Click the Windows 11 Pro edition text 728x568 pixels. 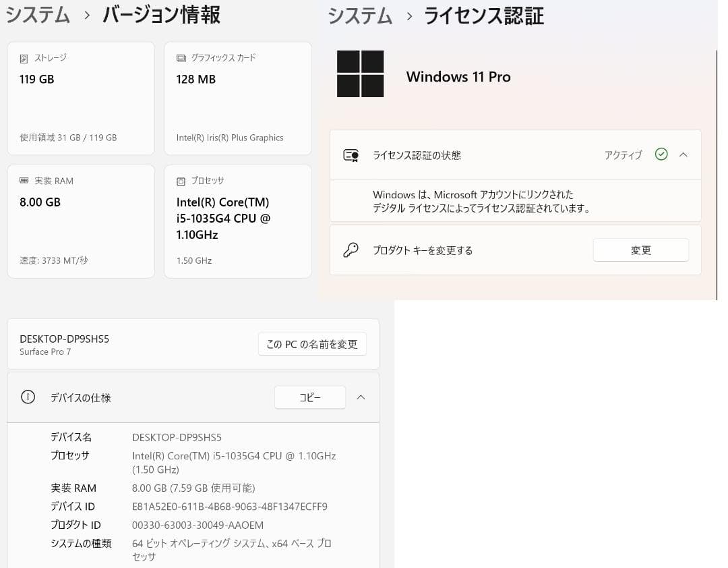pyautogui.click(x=458, y=77)
